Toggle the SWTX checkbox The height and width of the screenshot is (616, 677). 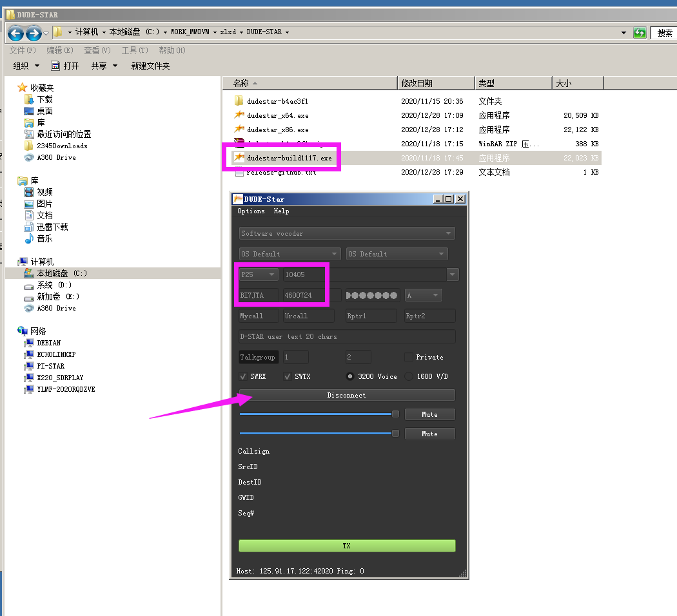pyautogui.click(x=287, y=376)
